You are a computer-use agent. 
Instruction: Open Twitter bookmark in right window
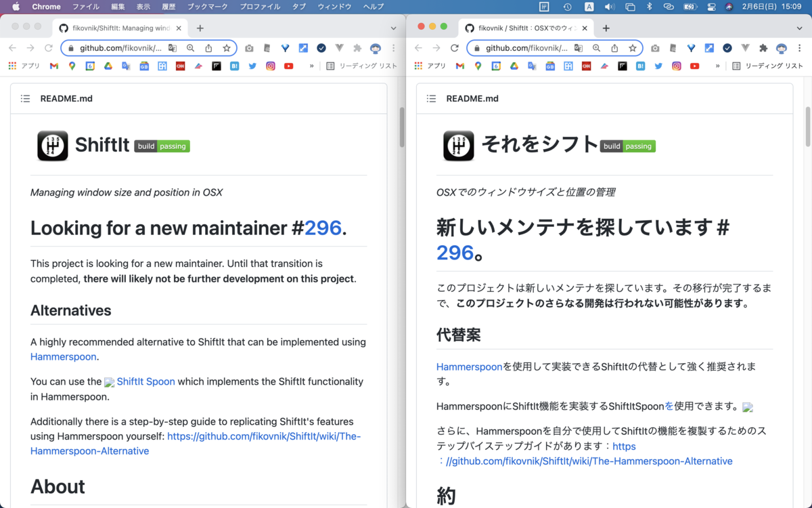click(x=658, y=66)
